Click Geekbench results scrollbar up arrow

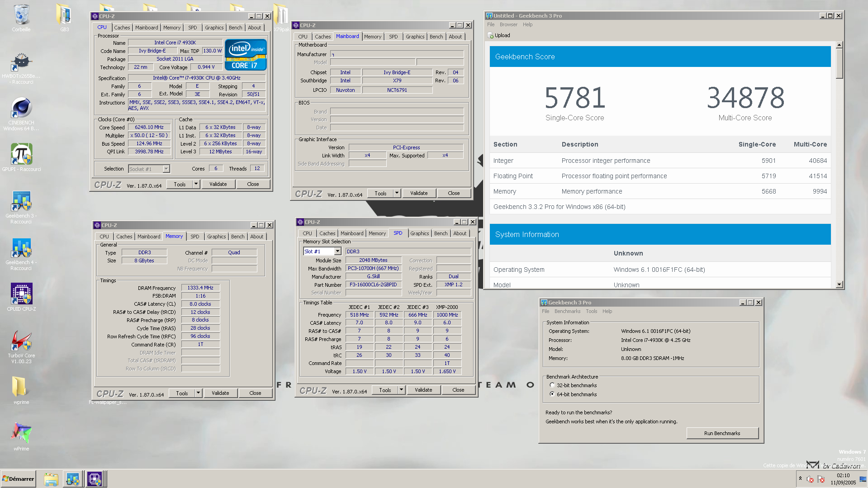pyautogui.click(x=840, y=45)
